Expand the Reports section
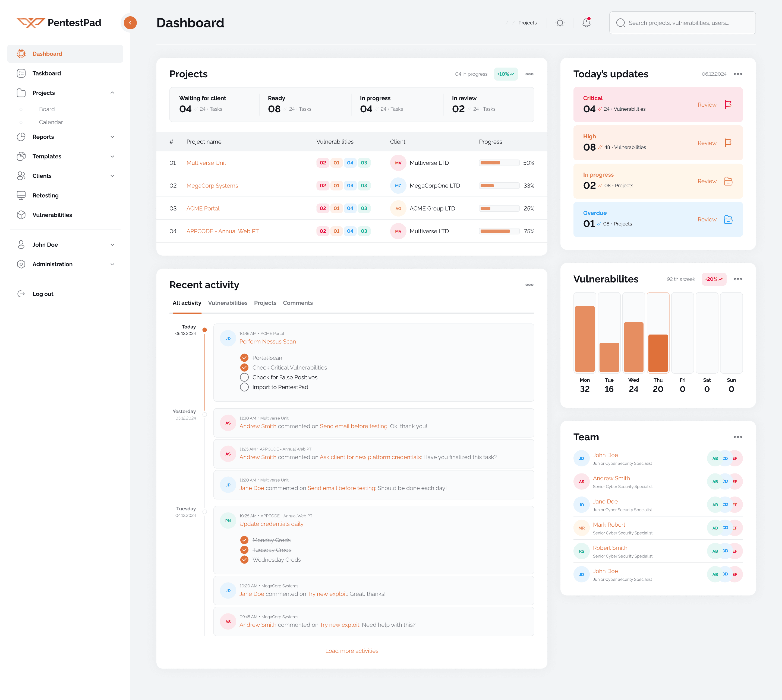 coord(112,136)
